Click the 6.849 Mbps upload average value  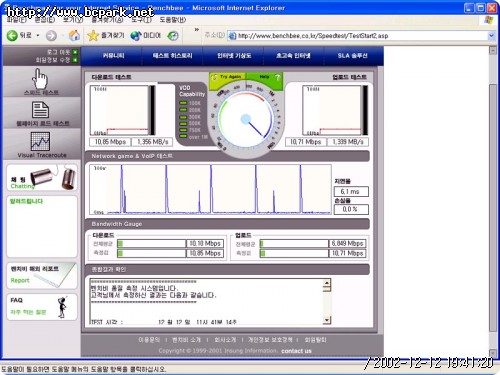347,244
